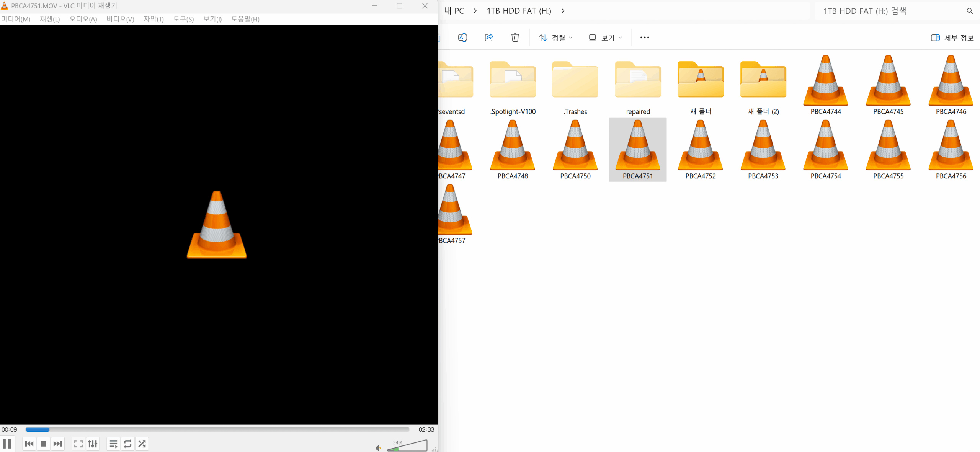This screenshot has width=980, height=452.
Task: Show the VLC playlist
Action: tap(113, 444)
